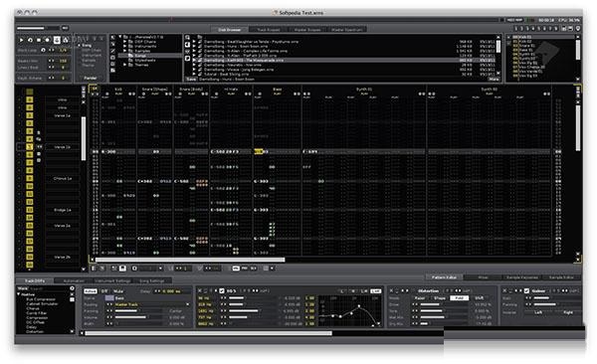The height and width of the screenshot is (364, 597).
Task: Open the Track DSPs tab
Action: (x=35, y=281)
